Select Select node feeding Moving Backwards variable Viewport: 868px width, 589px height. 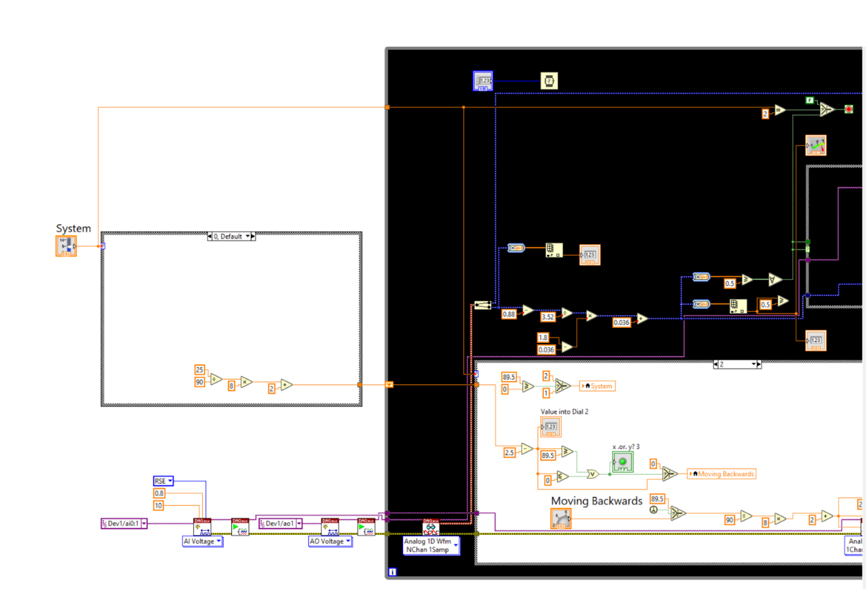(x=670, y=474)
